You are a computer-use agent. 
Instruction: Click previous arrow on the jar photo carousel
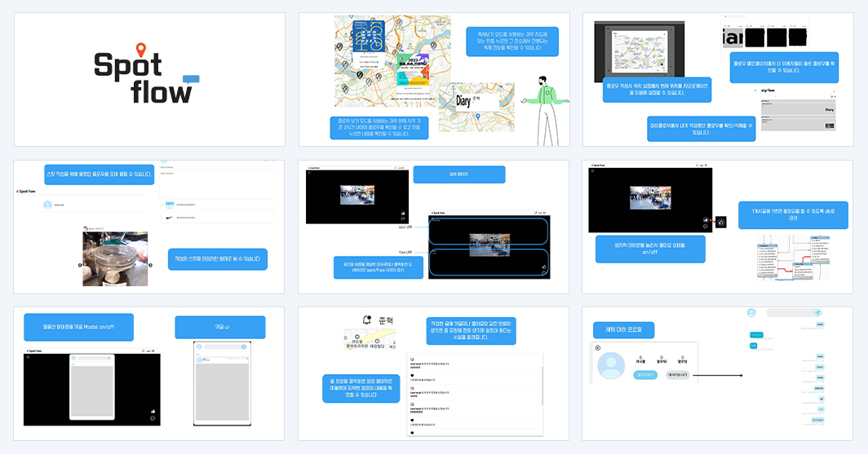pyautogui.click(x=80, y=265)
